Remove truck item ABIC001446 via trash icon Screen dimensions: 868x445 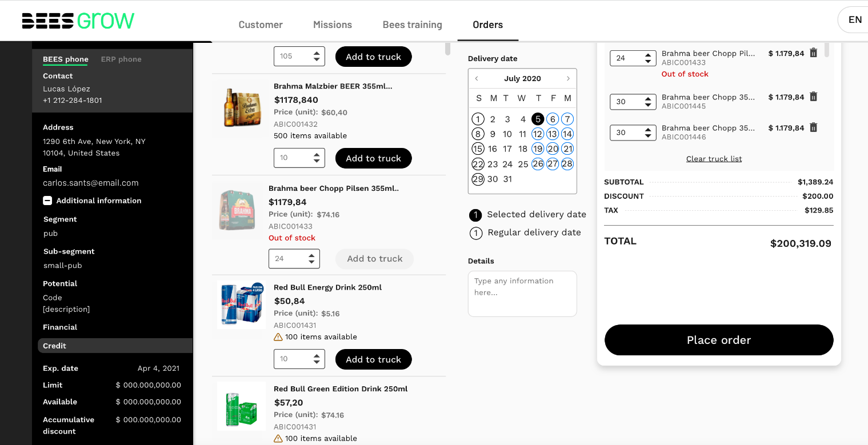tap(813, 127)
